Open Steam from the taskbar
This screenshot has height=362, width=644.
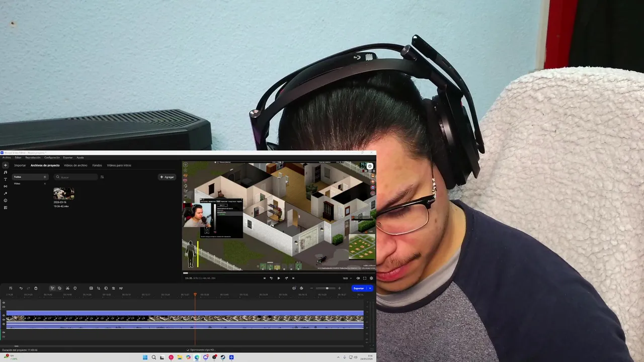point(223,357)
